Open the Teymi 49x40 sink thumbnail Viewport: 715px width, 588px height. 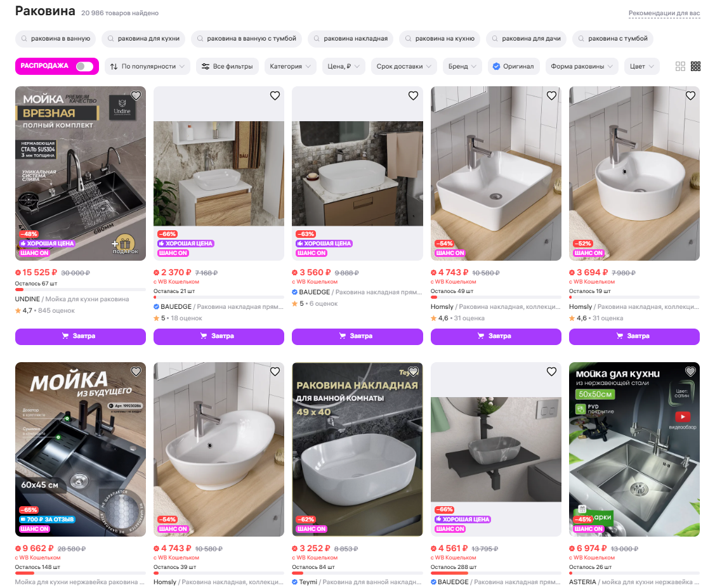pyautogui.click(x=357, y=449)
